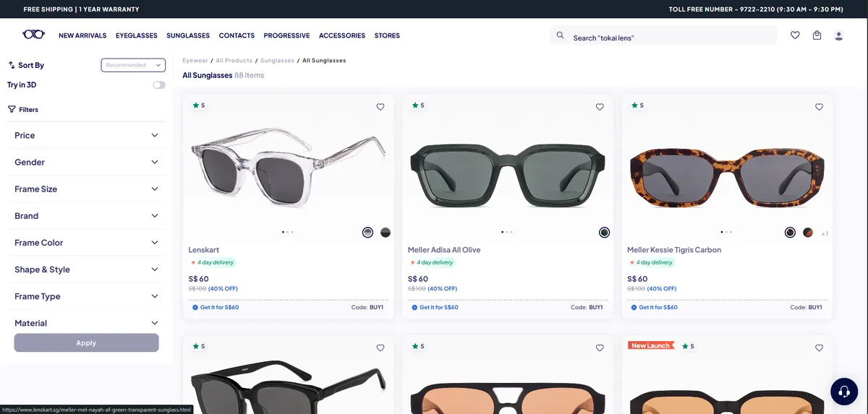Click Get it for S$60 on Lenskart card
Screen dimensions: 868x414
coord(219,307)
